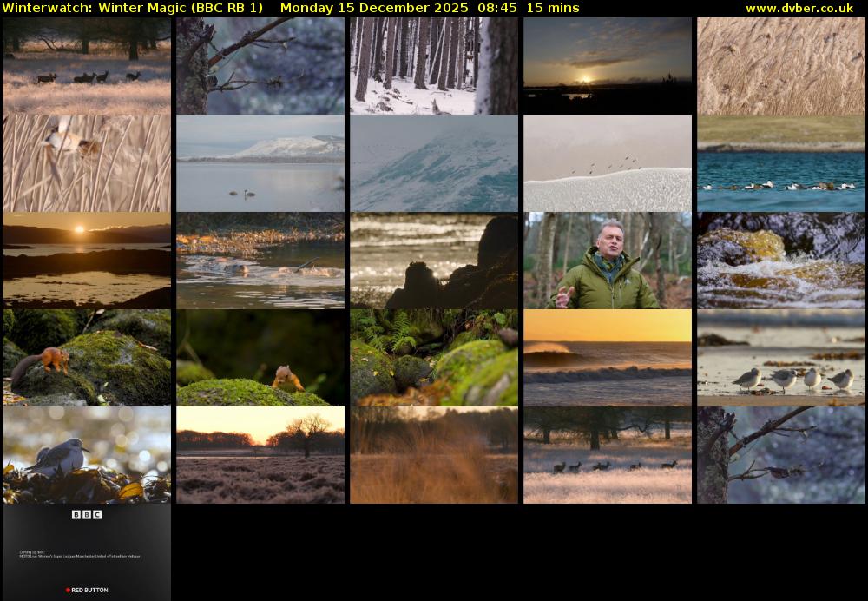This screenshot has height=601, width=868.
Task: Open the snowy pine forest thumbnail
Action: (434, 66)
